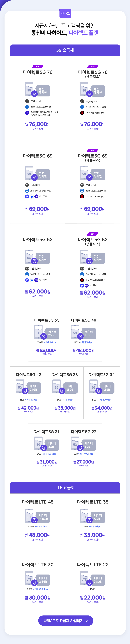
Task: Select the LTE 요금제 section header
Action: tap(65, 488)
